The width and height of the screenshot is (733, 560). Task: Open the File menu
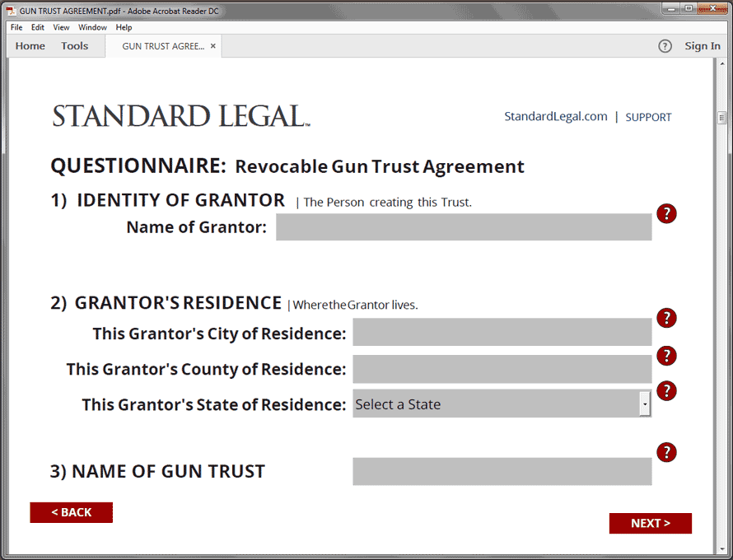[x=16, y=27]
